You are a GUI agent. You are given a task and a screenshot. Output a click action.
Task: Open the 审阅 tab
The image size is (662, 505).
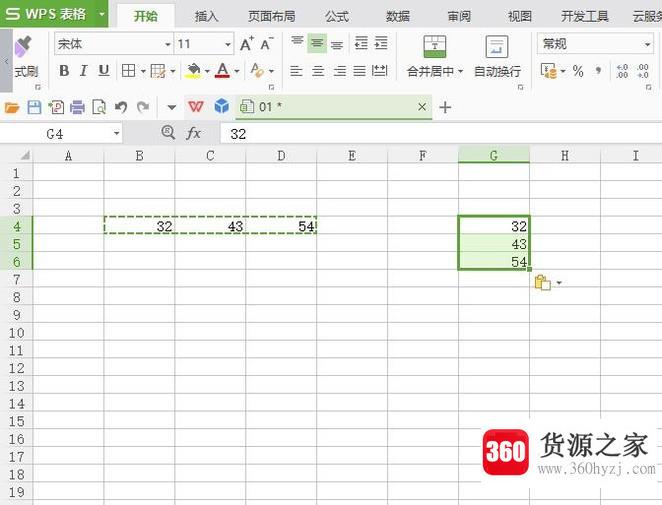click(x=459, y=16)
